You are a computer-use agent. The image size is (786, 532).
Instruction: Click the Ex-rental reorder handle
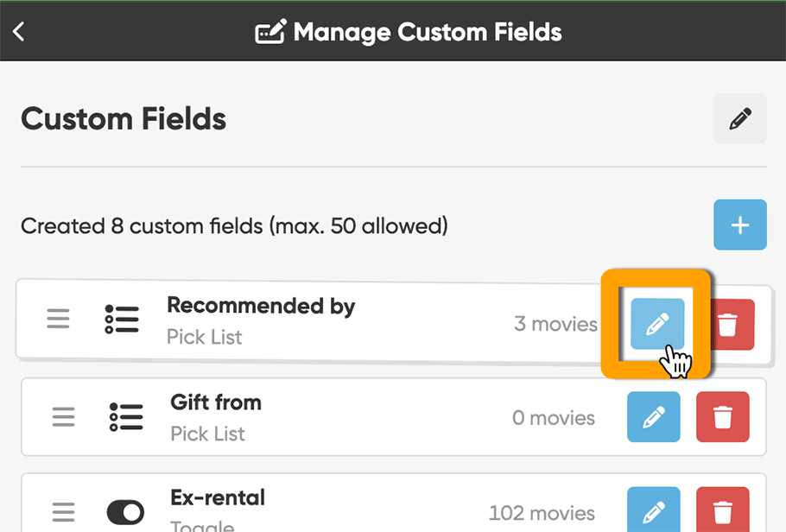(63, 512)
